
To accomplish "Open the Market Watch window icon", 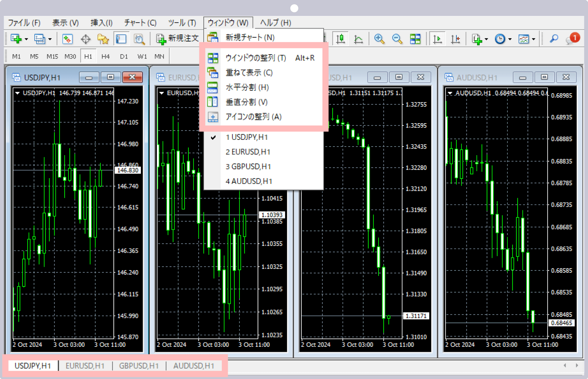I will point(67,39).
